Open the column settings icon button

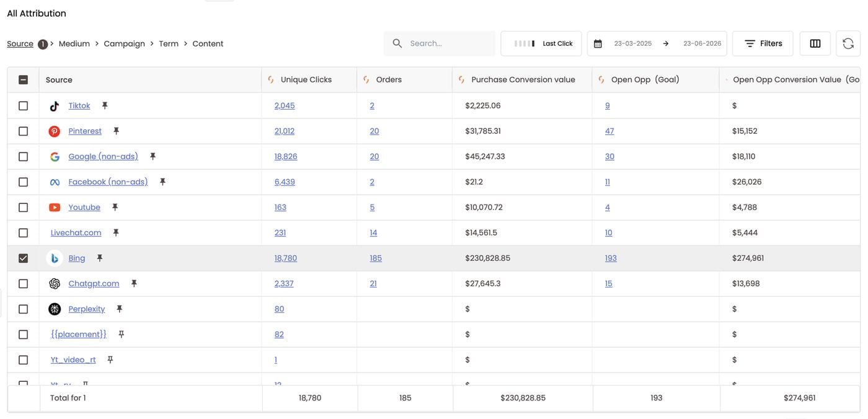click(815, 43)
